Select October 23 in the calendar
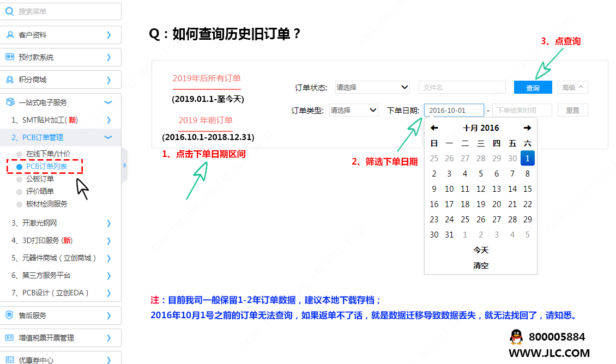This screenshot has height=364, width=616. click(x=434, y=220)
